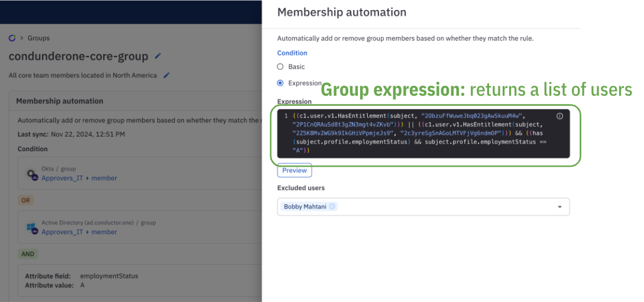This screenshot has width=644, height=302.
Task: Click the breadcrumb chevron before Groups
Action: [22, 38]
